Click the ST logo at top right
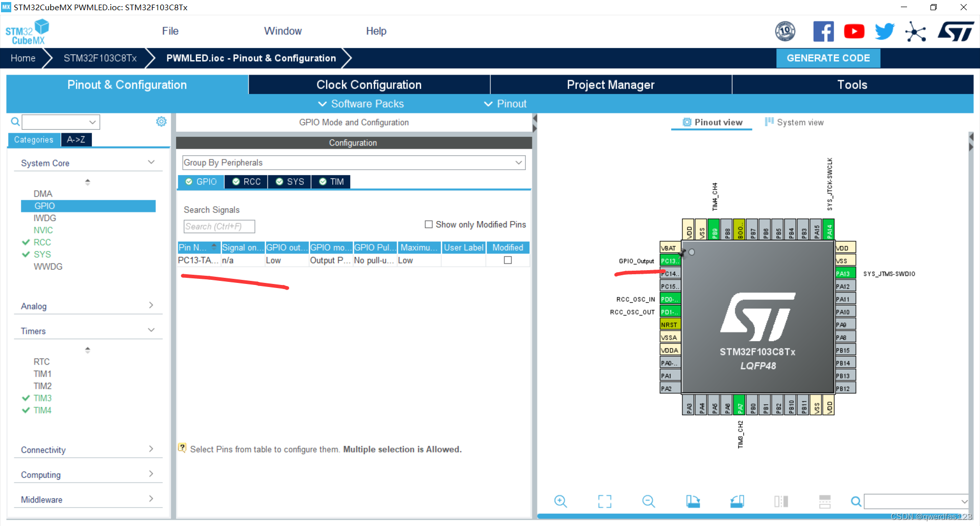 pos(956,32)
